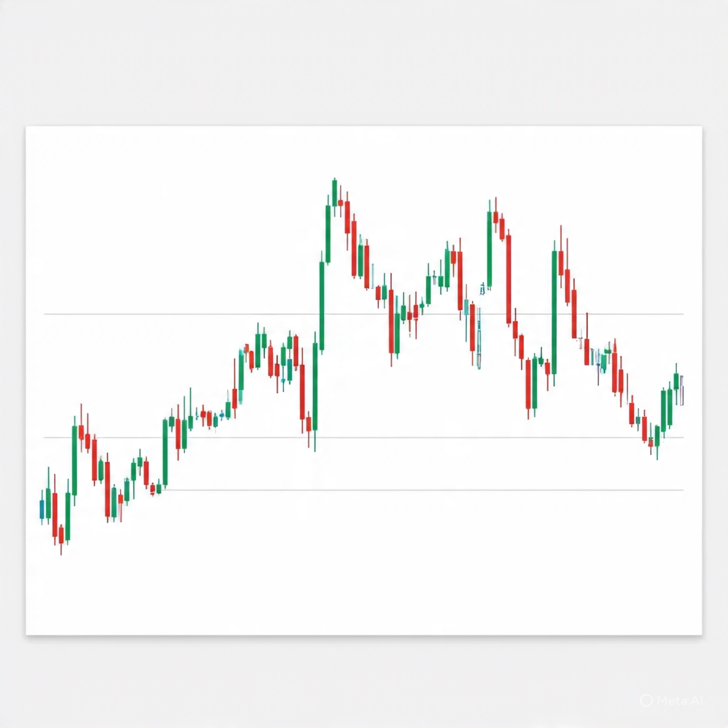
Task: Select the last pale candle on the far right
Action: pos(682,390)
